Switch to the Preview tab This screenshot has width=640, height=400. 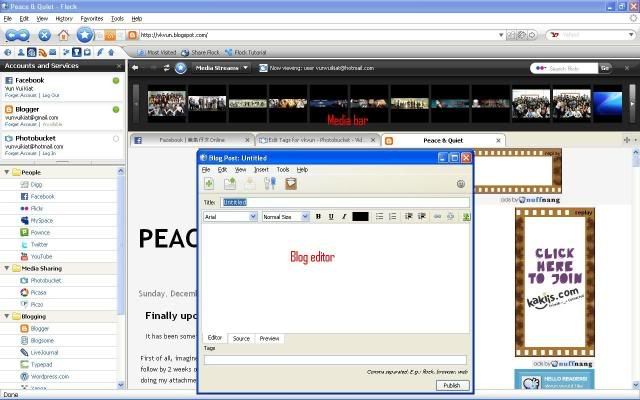point(269,338)
